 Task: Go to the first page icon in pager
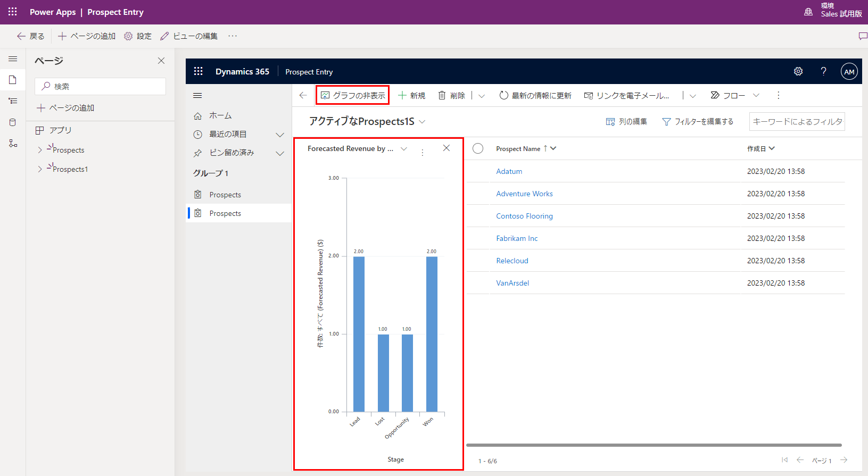click(784, 460)
